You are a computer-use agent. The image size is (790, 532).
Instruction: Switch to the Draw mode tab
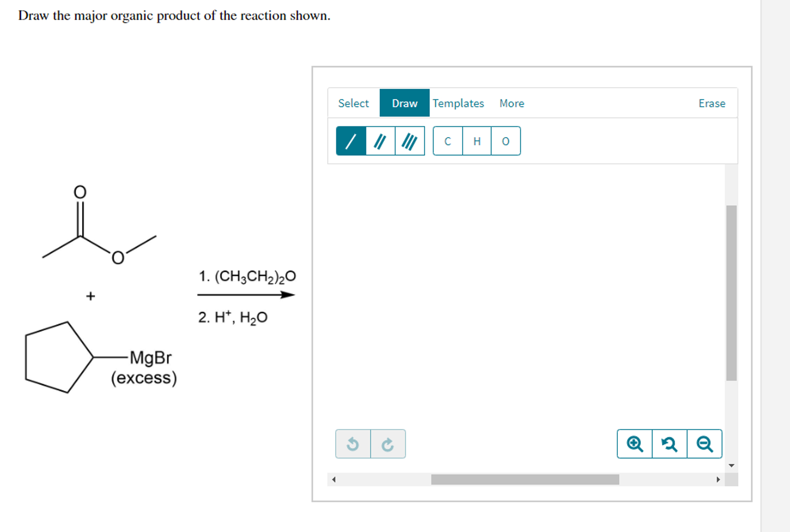point(404,103)
